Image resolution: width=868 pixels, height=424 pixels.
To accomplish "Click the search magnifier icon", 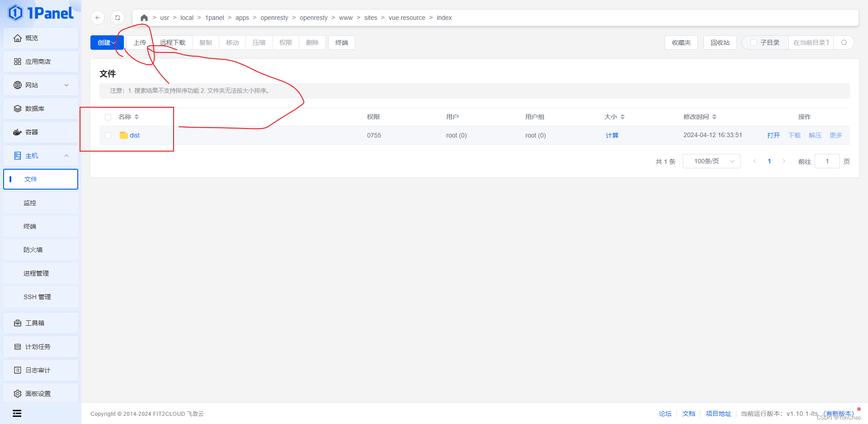I will coord(844,43).
